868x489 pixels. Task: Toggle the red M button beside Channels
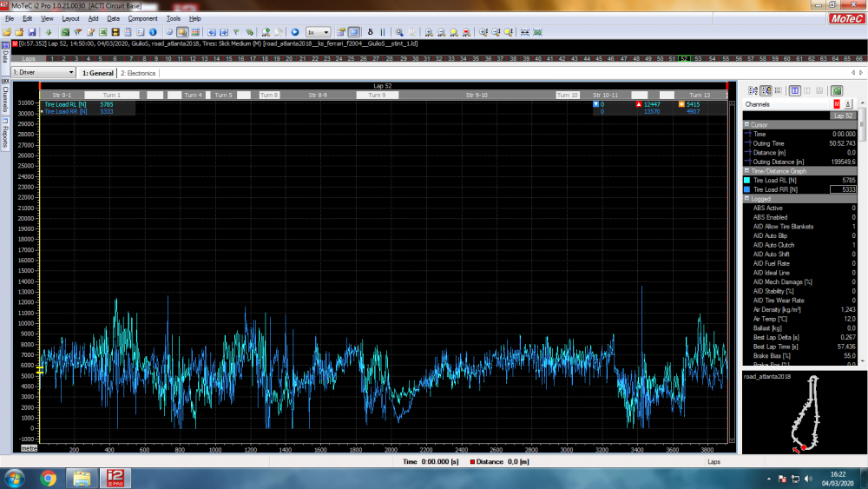837,104
